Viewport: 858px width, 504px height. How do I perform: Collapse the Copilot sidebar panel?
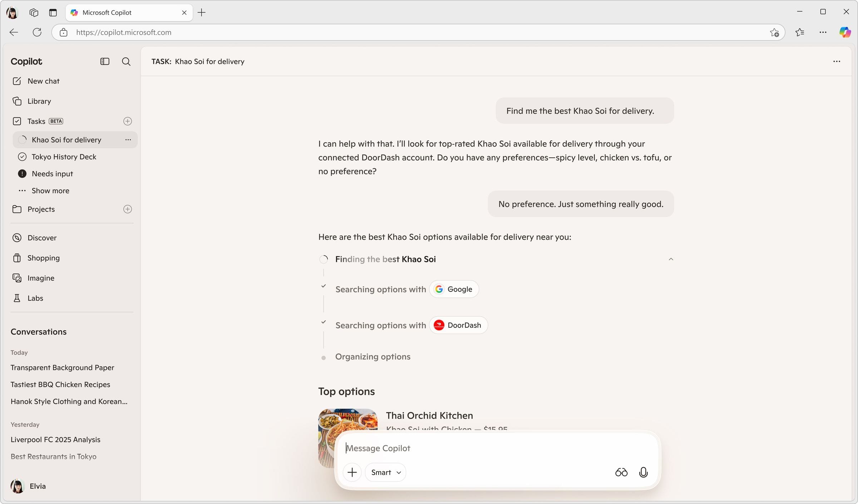point(105,61)
